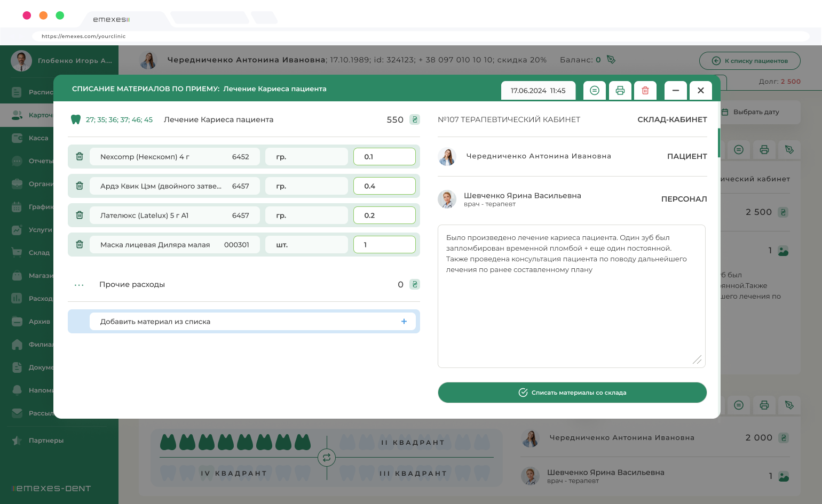Edit the Маска лицевая quantity field 1
Screen dimensions: 822x504
384,245
